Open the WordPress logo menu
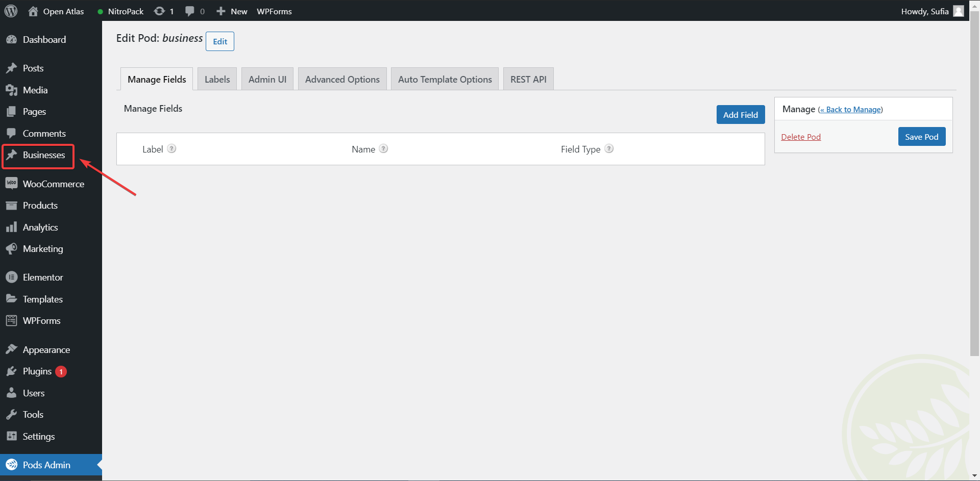The image size is (980, 481). coord(11,11)
